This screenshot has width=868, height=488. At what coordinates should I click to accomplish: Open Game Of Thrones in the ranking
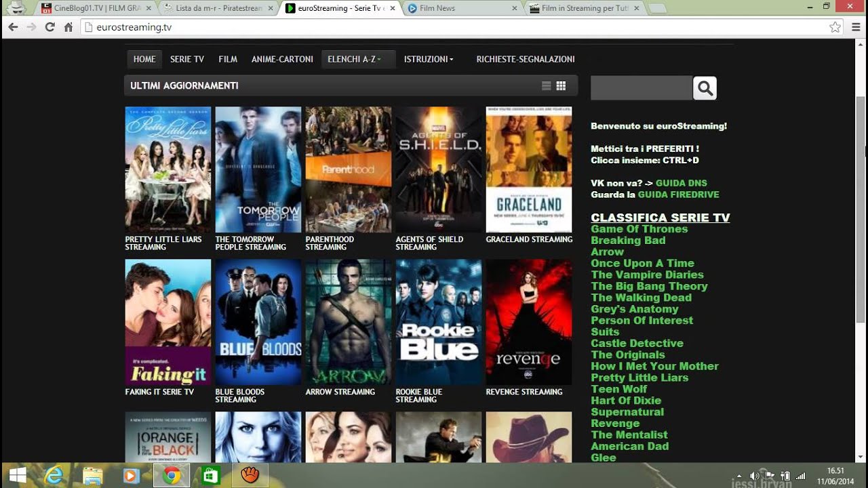pyautogui.click(x=639, y=229)
